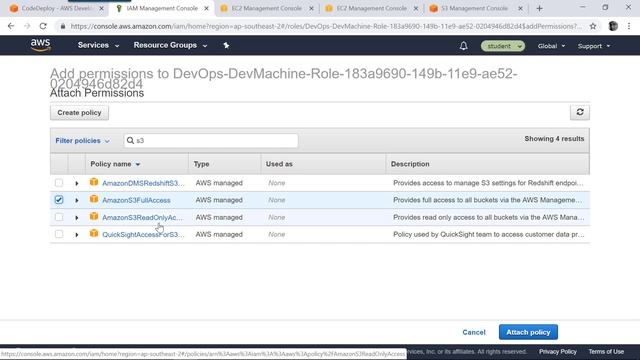The image size is (640, 360).
Task: Click the Attach policy button
Action: click(528, 332)
